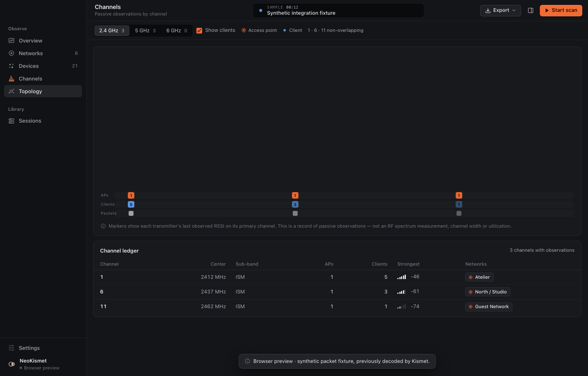Open the Overview page from the sidebar
Screen dimensions: 588x376
click(43, 40)
